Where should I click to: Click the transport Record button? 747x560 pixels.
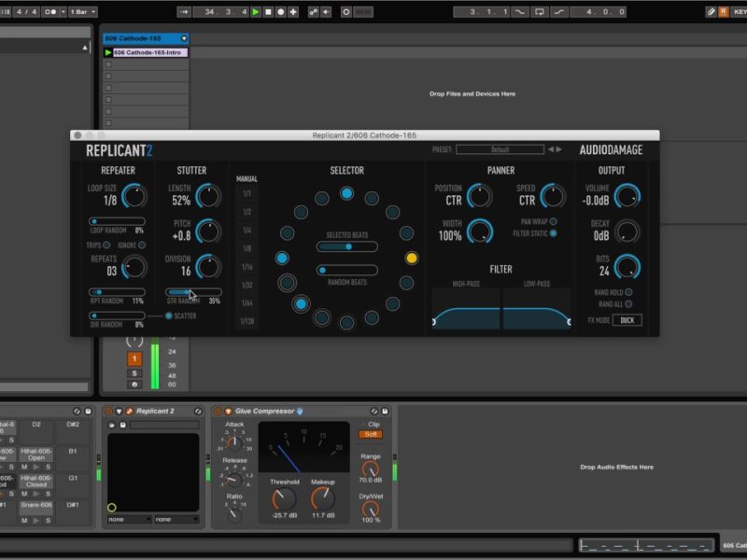point(281,12)
